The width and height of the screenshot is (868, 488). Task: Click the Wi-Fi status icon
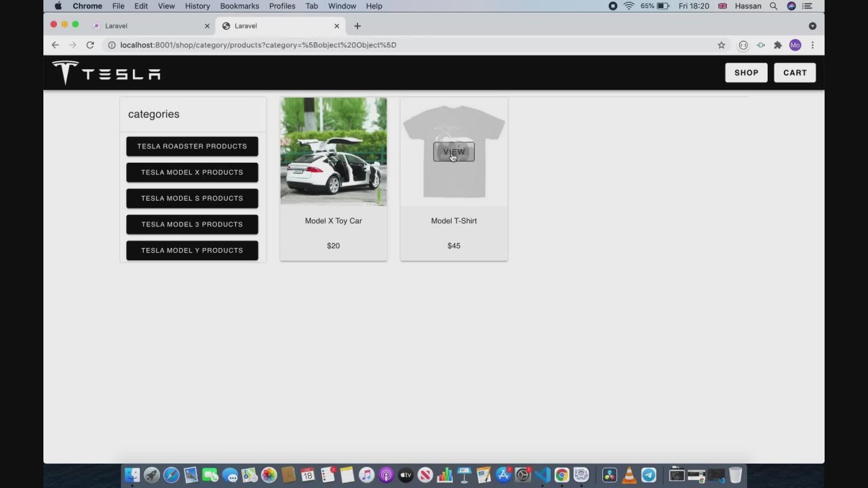(x=629, y=6)
